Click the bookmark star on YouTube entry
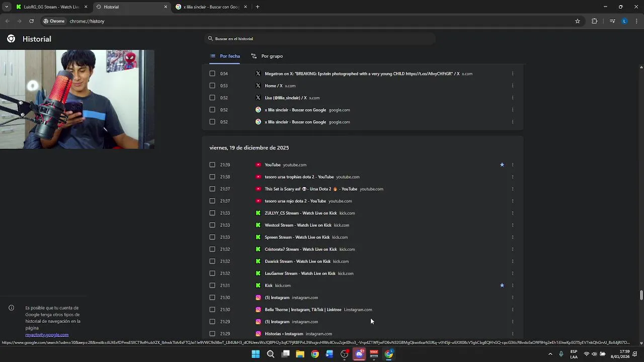The height and width of the screenshot is (362, 644). tap(502, 164)
